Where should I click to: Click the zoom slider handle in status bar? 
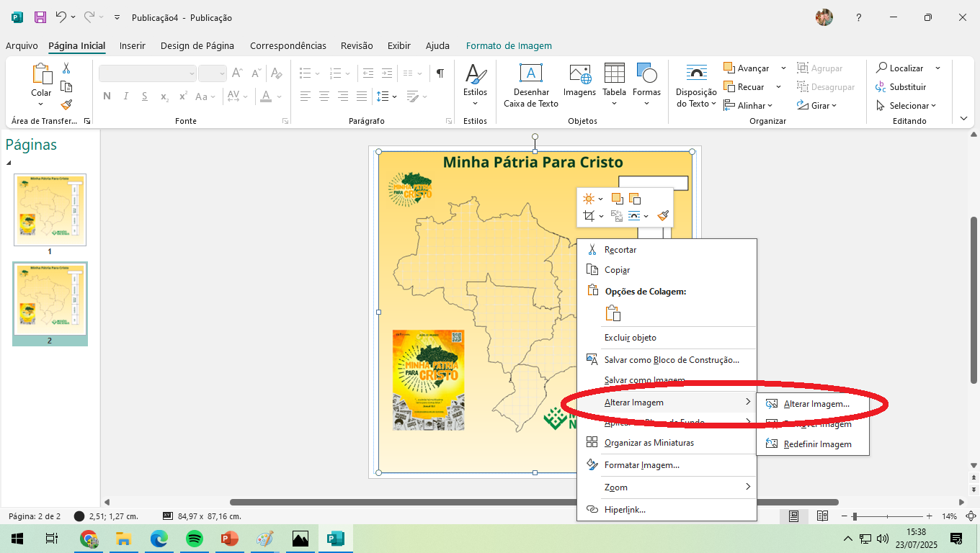coord(855,516)
